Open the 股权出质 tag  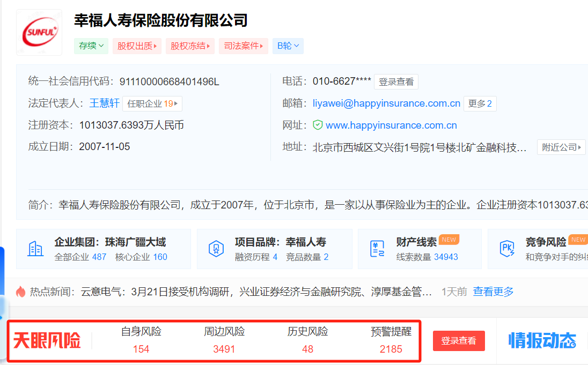click(x=137, y=46)
